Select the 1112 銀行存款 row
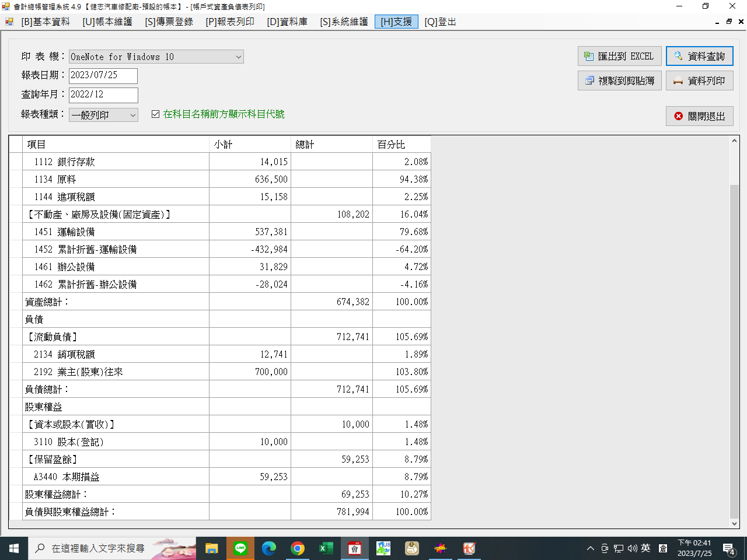Screen dimensions: 747x560 [221, 162]
